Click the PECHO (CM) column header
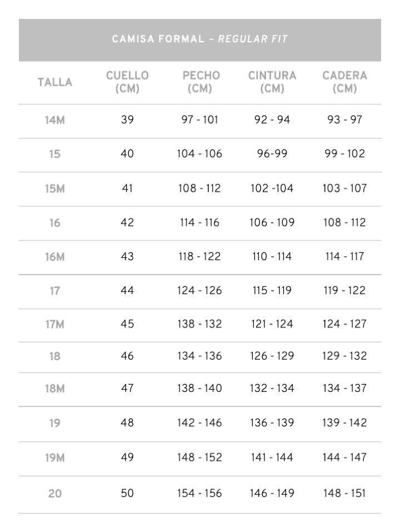The width and height of the screenshot is (400, 532). [201, 82]
